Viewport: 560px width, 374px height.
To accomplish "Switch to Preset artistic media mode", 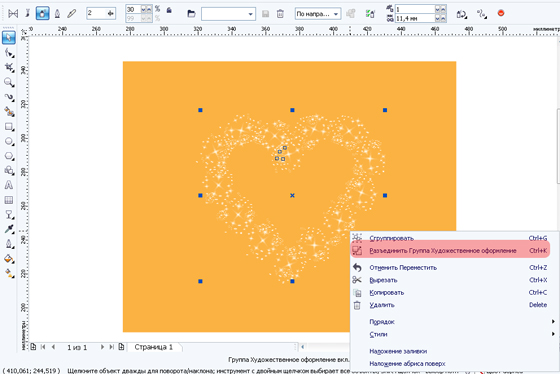I will [x=13, y=14].
